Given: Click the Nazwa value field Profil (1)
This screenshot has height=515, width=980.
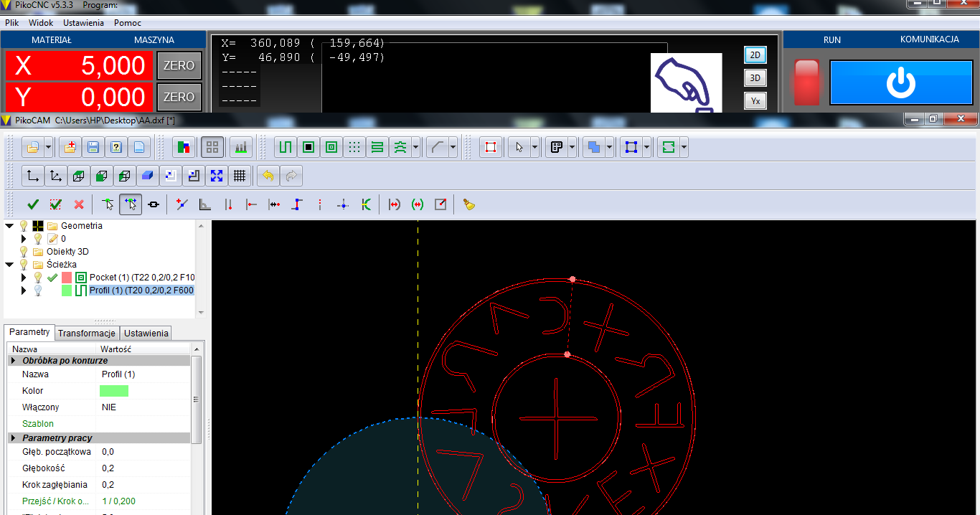Looking at the screenshot, I should [143, 374].
